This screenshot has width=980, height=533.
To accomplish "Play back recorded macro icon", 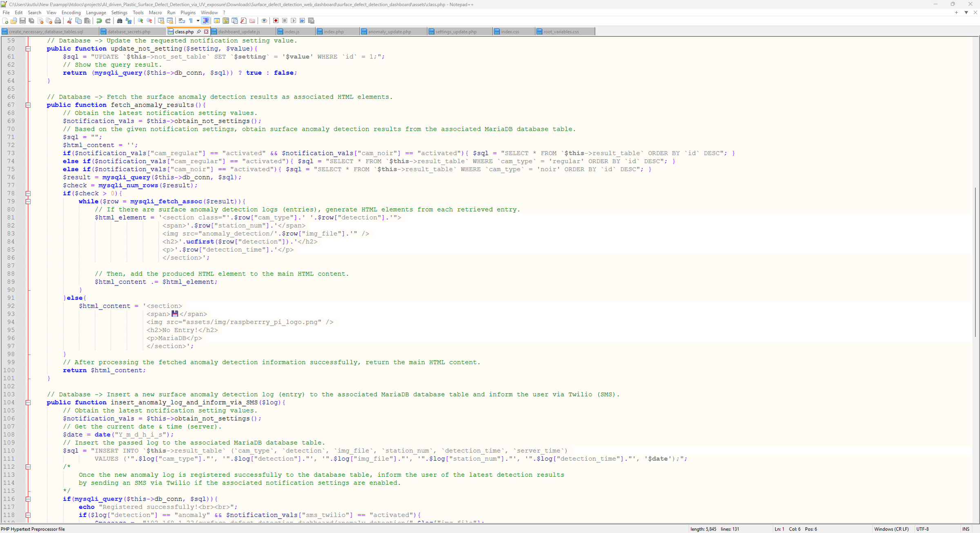I will [294, 21].
